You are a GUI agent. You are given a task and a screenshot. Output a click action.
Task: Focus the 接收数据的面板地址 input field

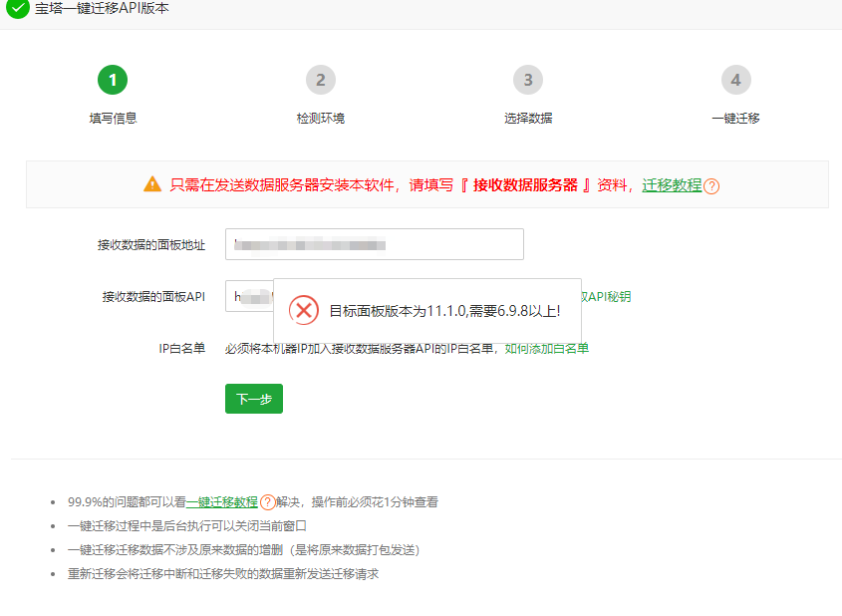click(374, 244)
